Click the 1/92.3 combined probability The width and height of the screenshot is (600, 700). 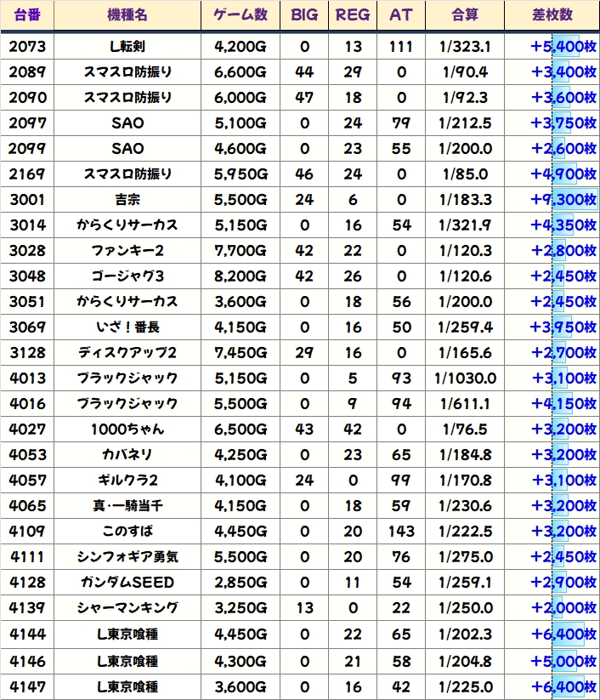click(465, 97)
